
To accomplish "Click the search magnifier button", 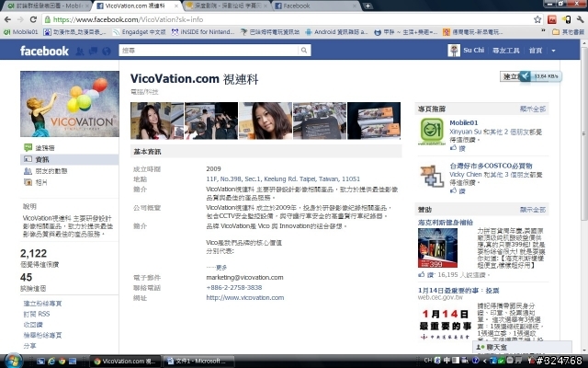I will pyautogui.click(x=304, y=51).
